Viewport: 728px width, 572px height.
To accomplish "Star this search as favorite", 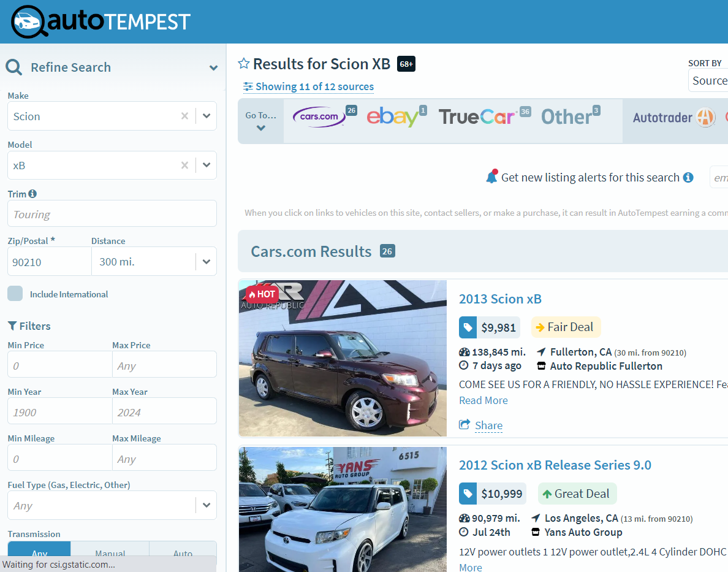I will point(243,62).
